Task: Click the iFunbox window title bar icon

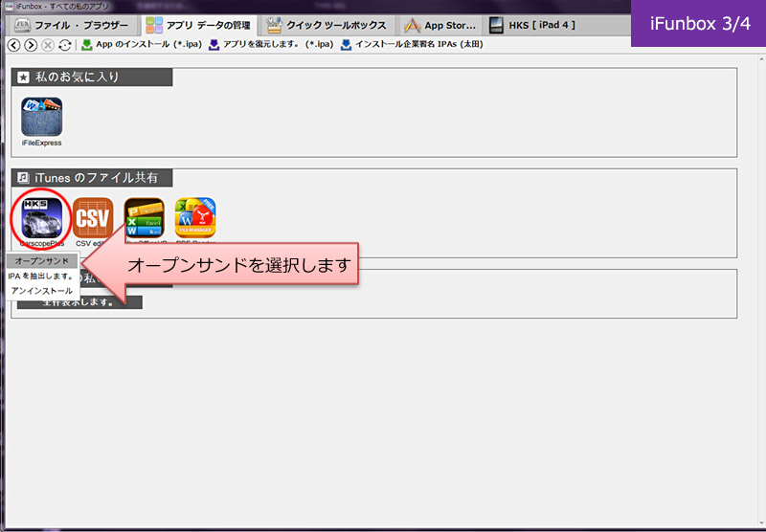Action: [10, 7]
